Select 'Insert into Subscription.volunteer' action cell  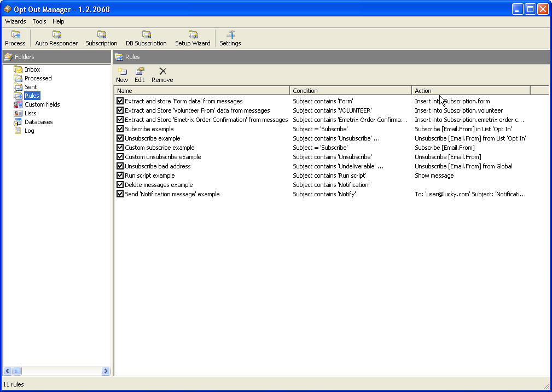pyautogui.click(x=458, y=110)
